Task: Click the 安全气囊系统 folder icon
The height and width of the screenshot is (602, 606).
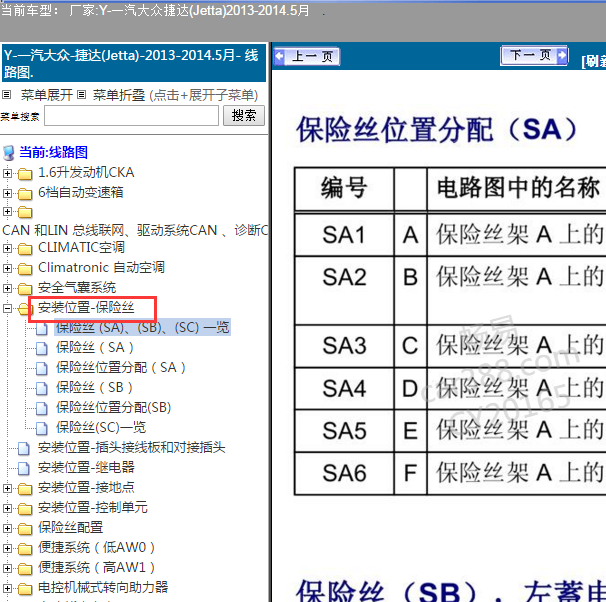Action: coord(25,289)
